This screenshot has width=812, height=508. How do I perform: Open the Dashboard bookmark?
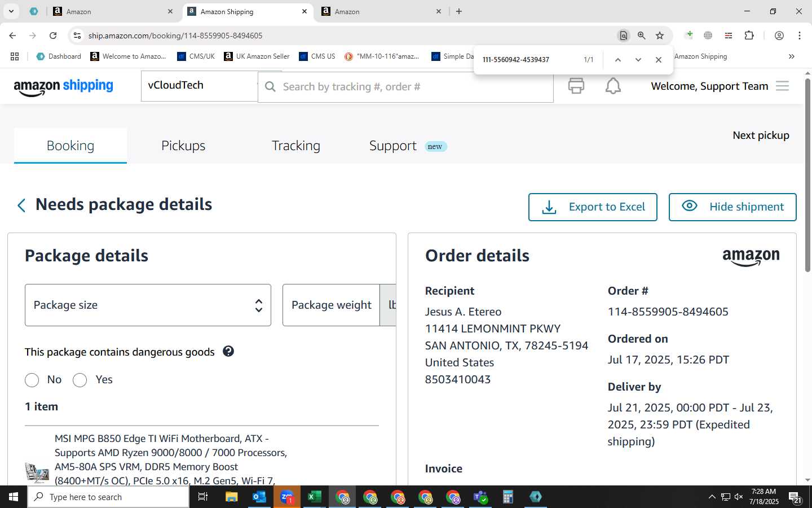(59, 56)
